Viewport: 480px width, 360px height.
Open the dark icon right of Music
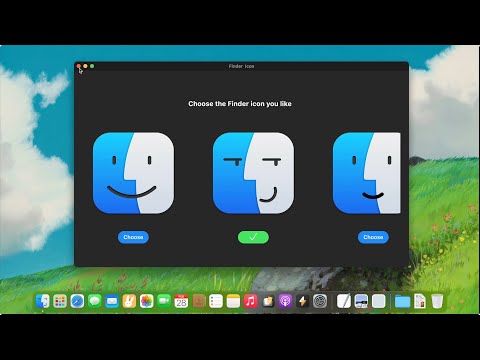coord(268,301)
